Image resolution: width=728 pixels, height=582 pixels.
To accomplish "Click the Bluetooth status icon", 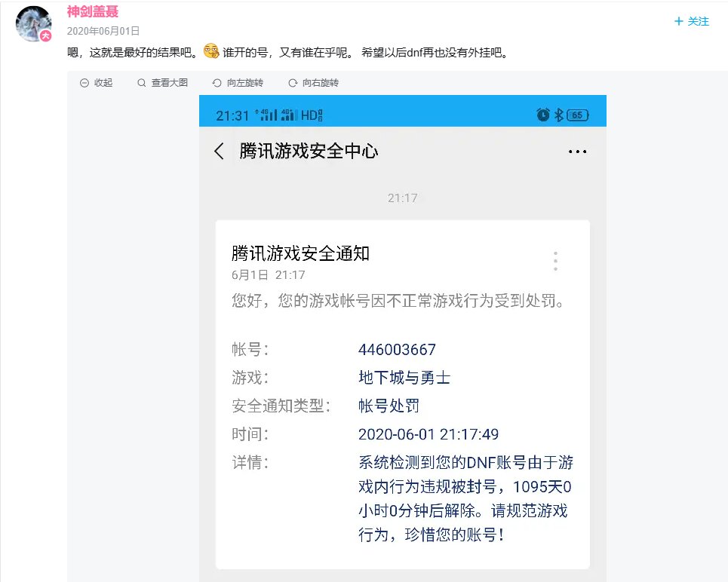I will [x=558, y=115].
